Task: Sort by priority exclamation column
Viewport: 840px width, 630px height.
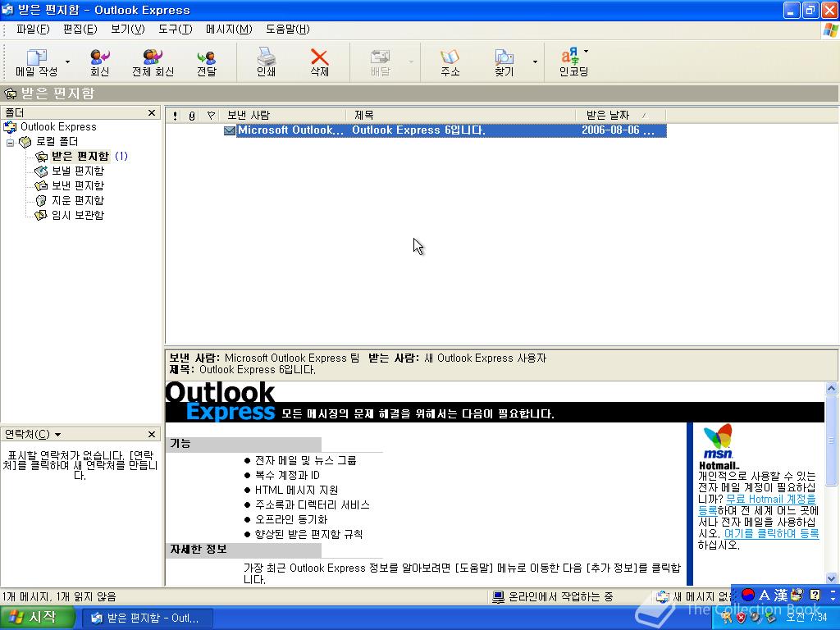Action: click(175, 115)
